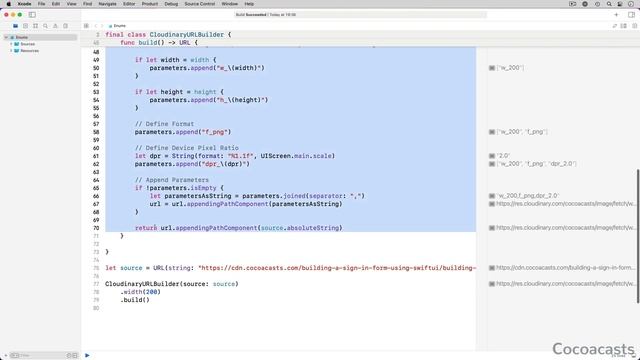This screenshot has width=640, height=360.
Task: Show result for "w_200,f_png,dpr_2.0" string
Action: (x=492, y=196)
